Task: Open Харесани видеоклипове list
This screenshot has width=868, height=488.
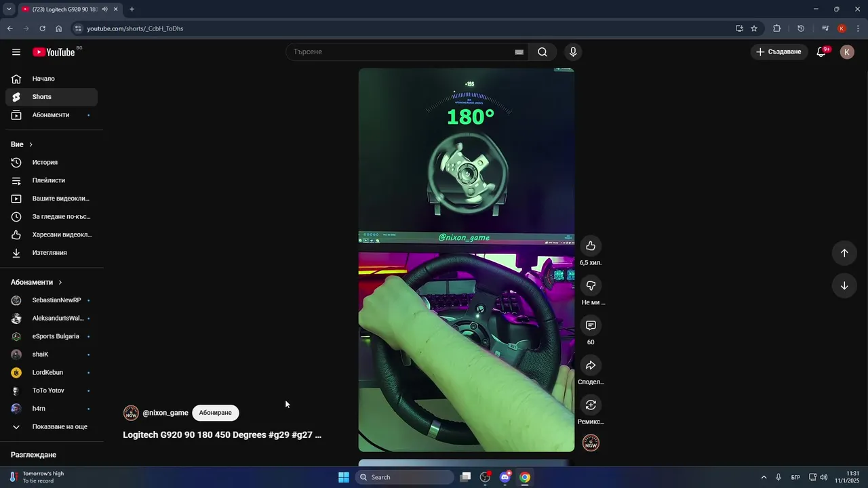Action: (x=52, y=235)
